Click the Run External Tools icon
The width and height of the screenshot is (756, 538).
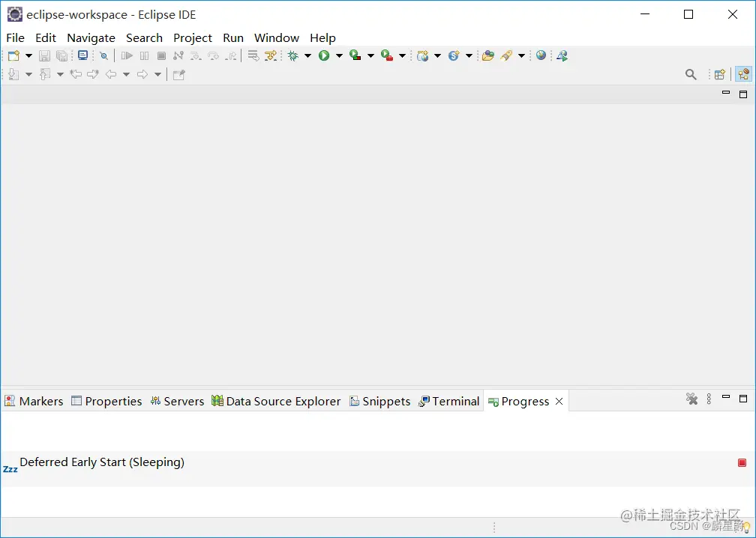pyautogui.click(x=387, y=56)
